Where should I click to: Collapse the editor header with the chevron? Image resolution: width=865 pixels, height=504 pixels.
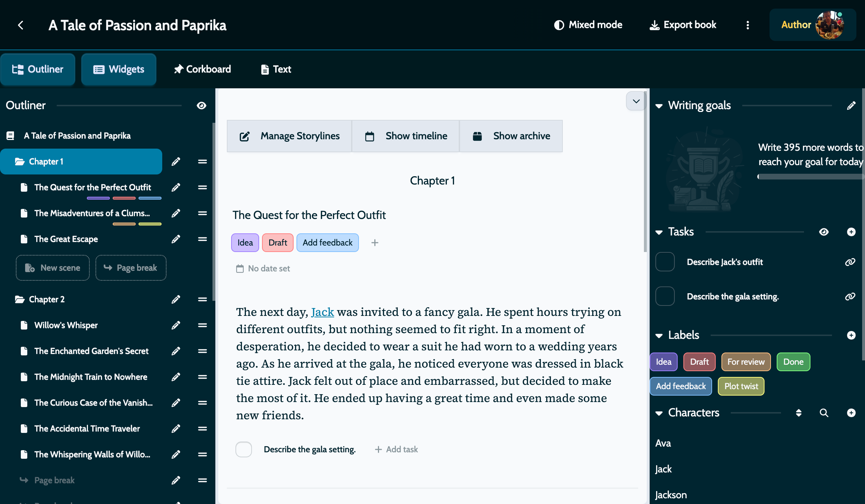(x=635, y=101)
